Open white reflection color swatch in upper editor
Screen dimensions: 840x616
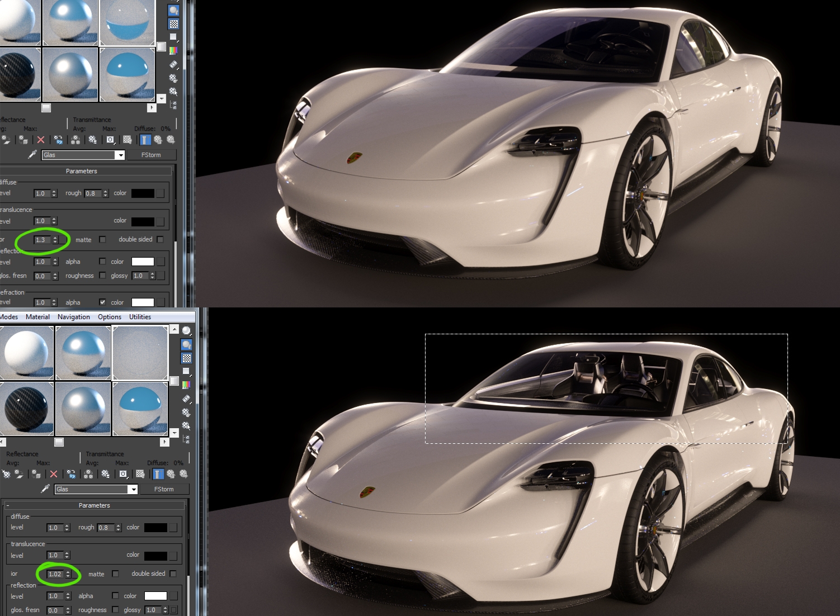click(143, 262)
